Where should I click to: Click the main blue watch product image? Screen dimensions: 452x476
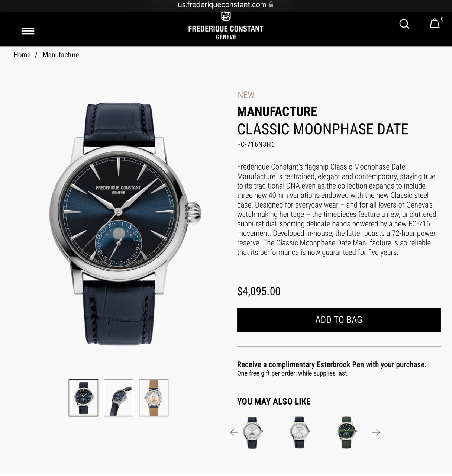[x=125, y=224]
